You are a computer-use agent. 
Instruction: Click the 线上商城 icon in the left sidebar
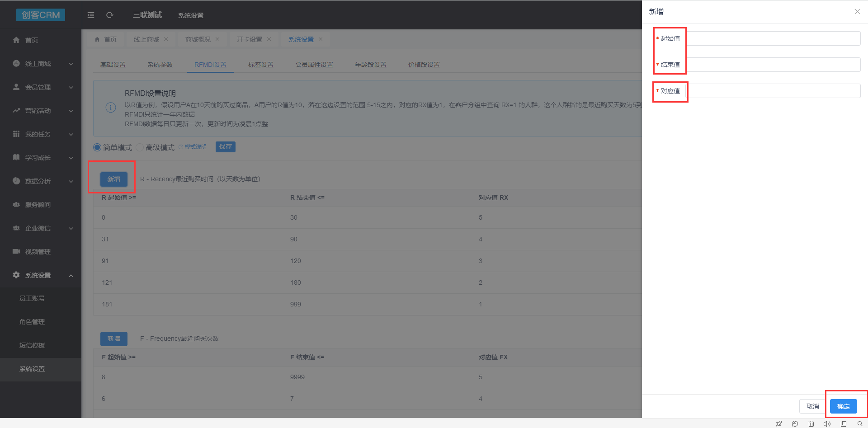tap(16, 63)
